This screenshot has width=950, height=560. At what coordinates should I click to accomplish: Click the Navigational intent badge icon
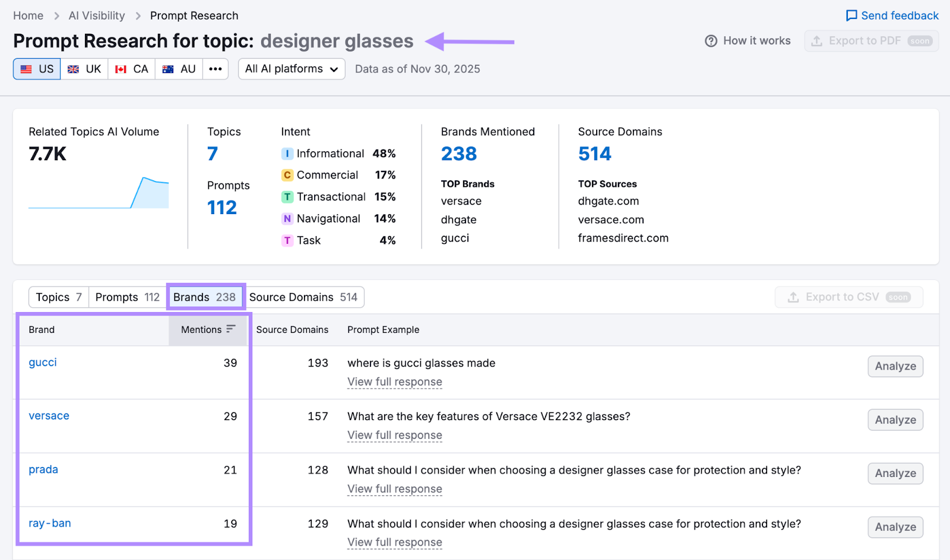(x=287, y=218)
